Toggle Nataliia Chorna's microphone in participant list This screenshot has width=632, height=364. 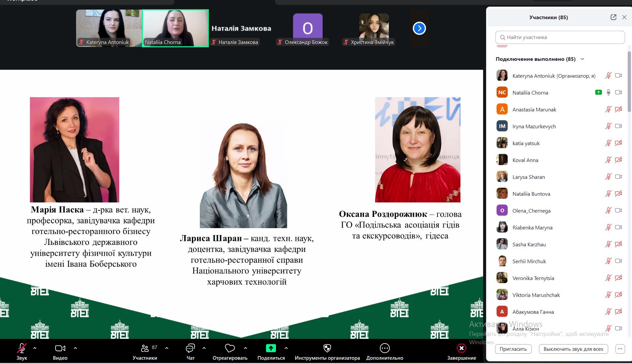click(608, 93)
